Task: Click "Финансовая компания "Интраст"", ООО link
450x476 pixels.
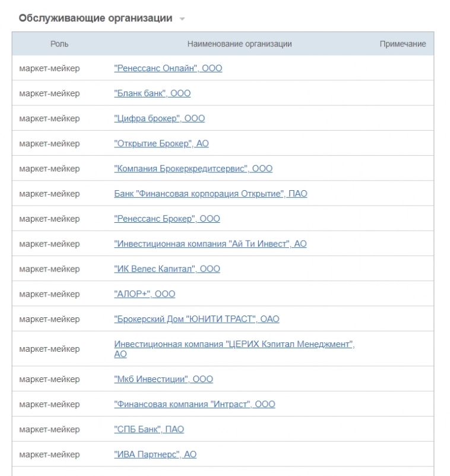Action: [x=194, y=404]
